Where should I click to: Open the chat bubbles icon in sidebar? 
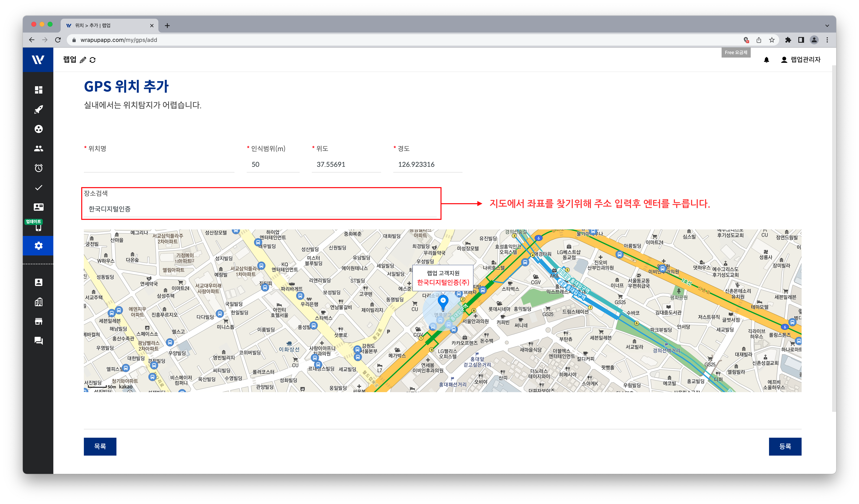38,340
